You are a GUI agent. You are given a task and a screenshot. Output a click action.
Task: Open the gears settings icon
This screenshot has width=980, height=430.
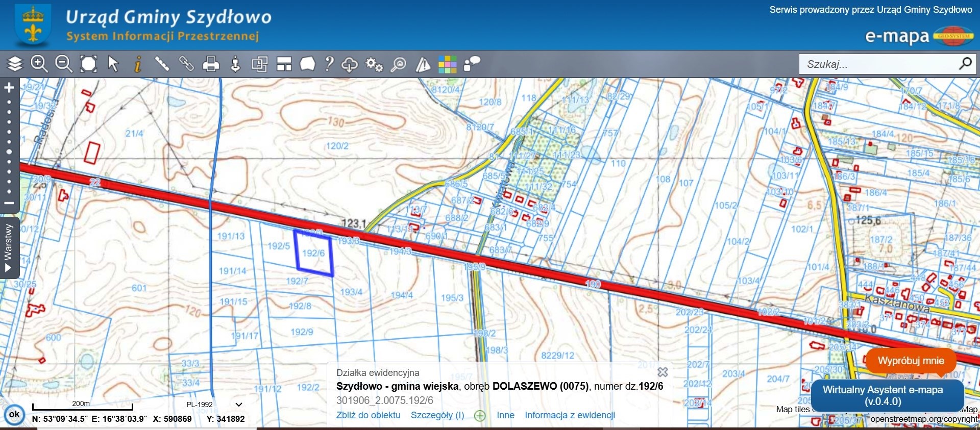374,64
